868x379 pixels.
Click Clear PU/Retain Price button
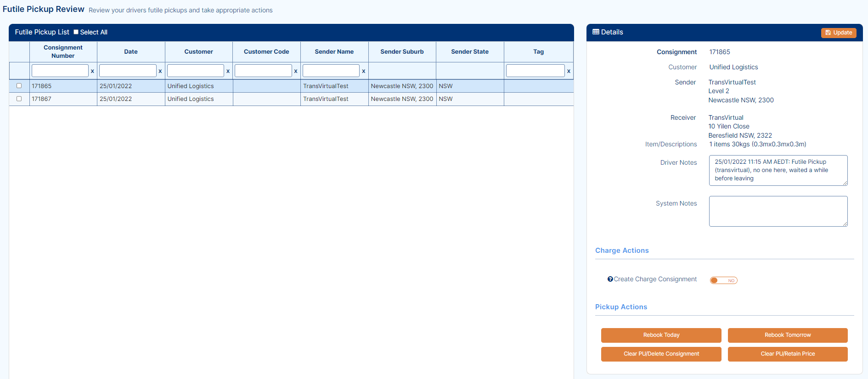(x=788, y=354)
